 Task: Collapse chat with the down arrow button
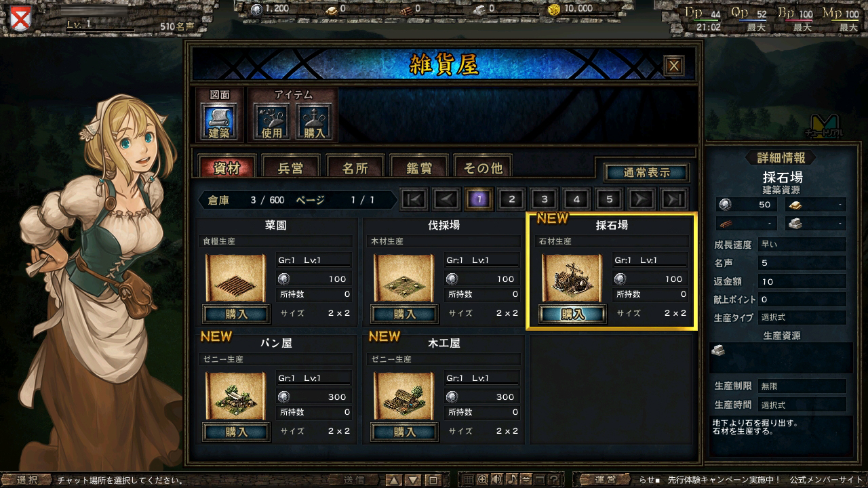coord(413,480)
